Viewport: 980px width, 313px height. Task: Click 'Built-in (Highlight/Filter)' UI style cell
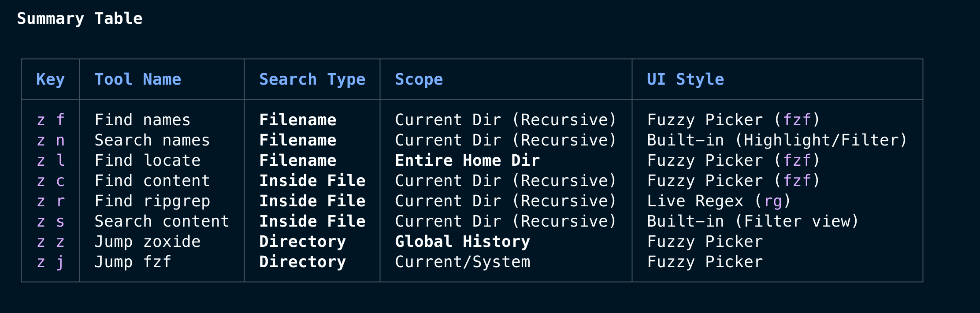[x=777, y=140]
